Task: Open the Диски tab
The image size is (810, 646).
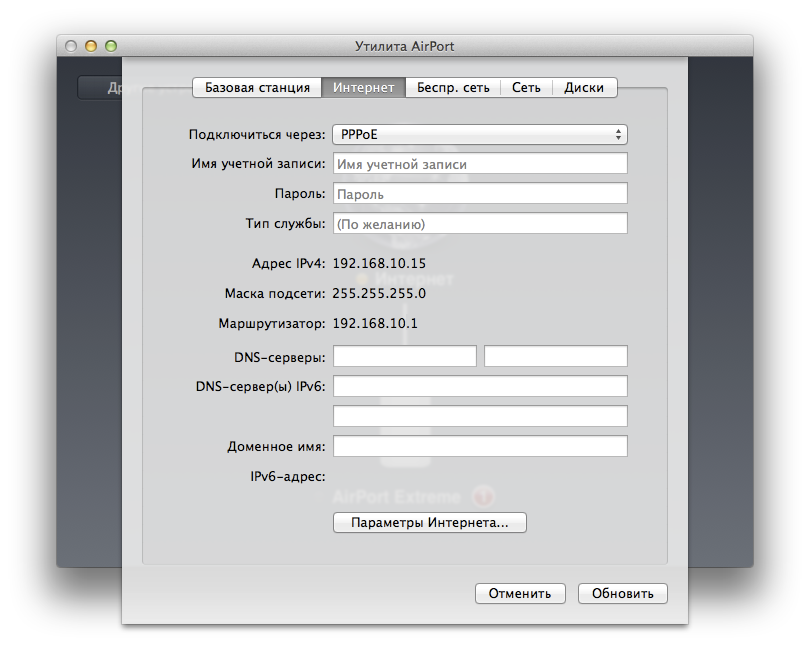Action: (584, 87)
